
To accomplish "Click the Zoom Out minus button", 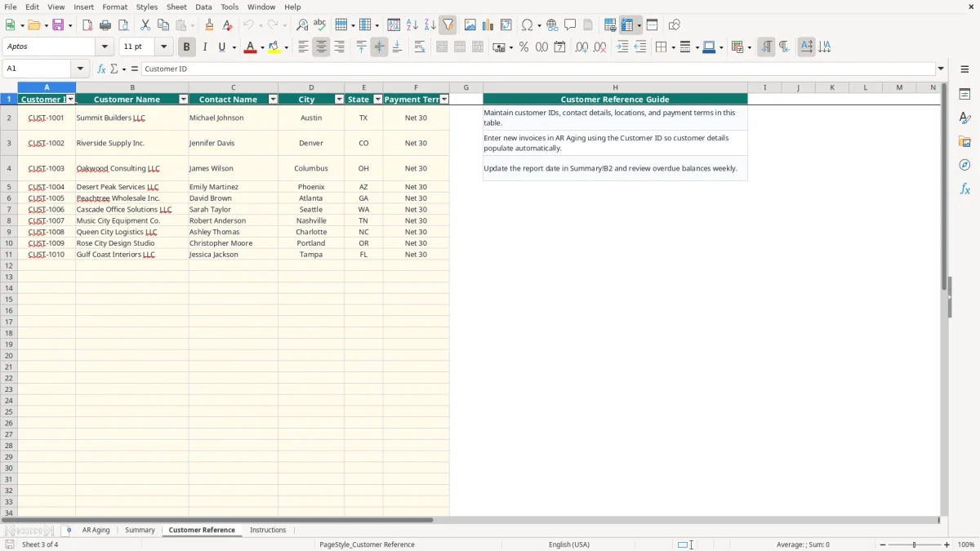I will click(883, 544).
